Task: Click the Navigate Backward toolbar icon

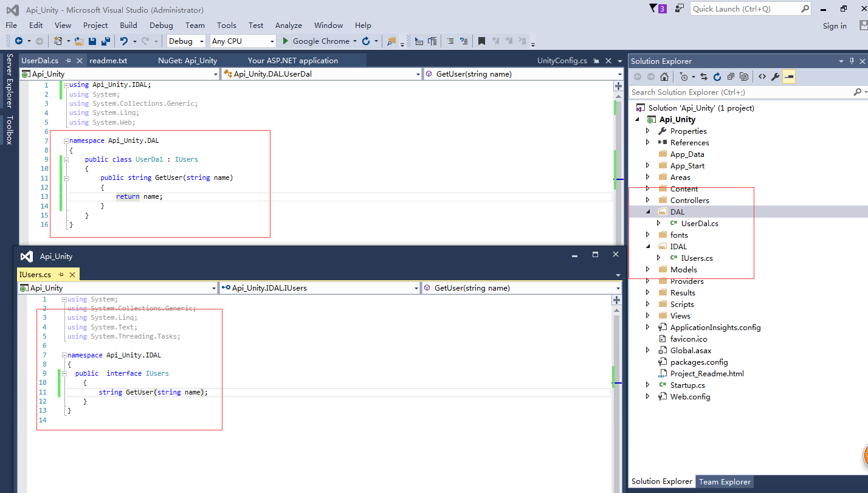Action: pos(18,41)
